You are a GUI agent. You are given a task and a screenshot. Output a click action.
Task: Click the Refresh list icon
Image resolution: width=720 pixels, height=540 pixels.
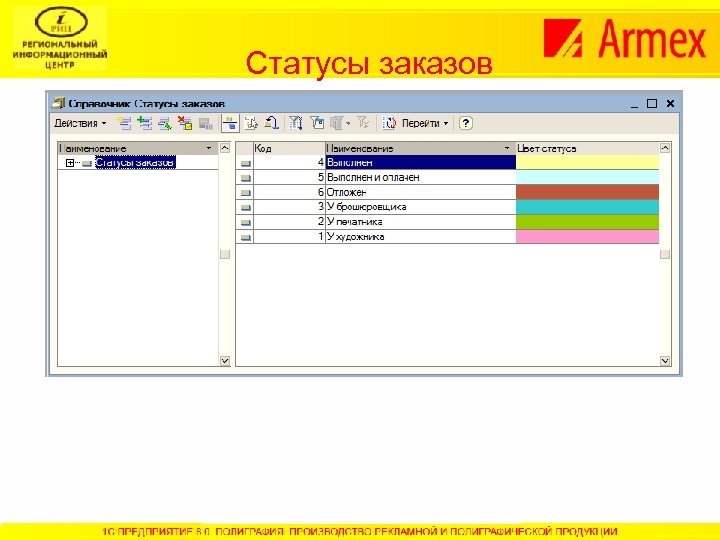389,123
